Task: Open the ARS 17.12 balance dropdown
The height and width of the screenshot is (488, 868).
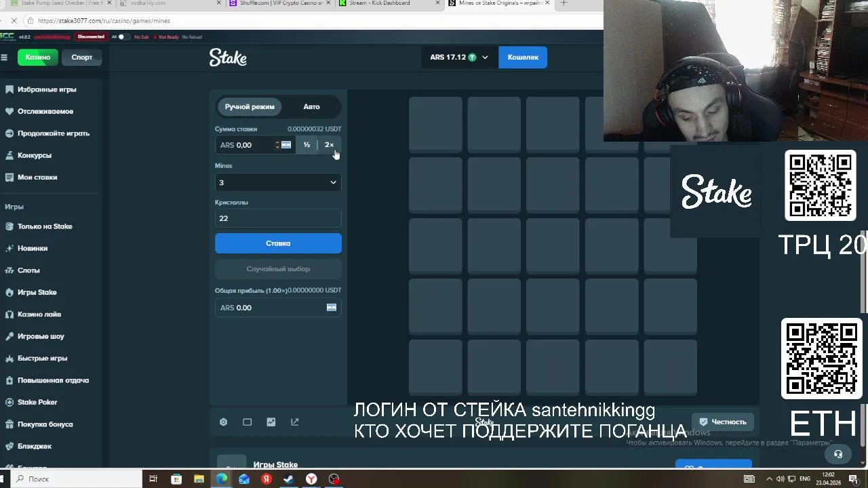Action: point(459,58)
